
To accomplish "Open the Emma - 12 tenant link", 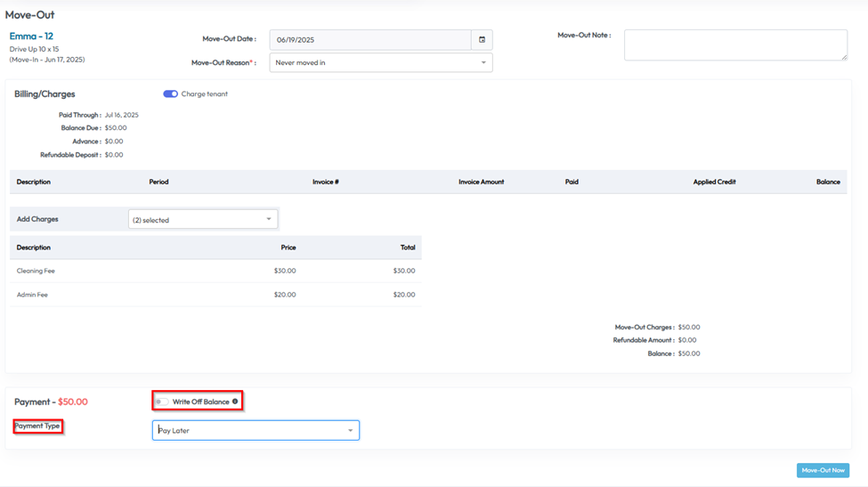I will coord(31,37).
